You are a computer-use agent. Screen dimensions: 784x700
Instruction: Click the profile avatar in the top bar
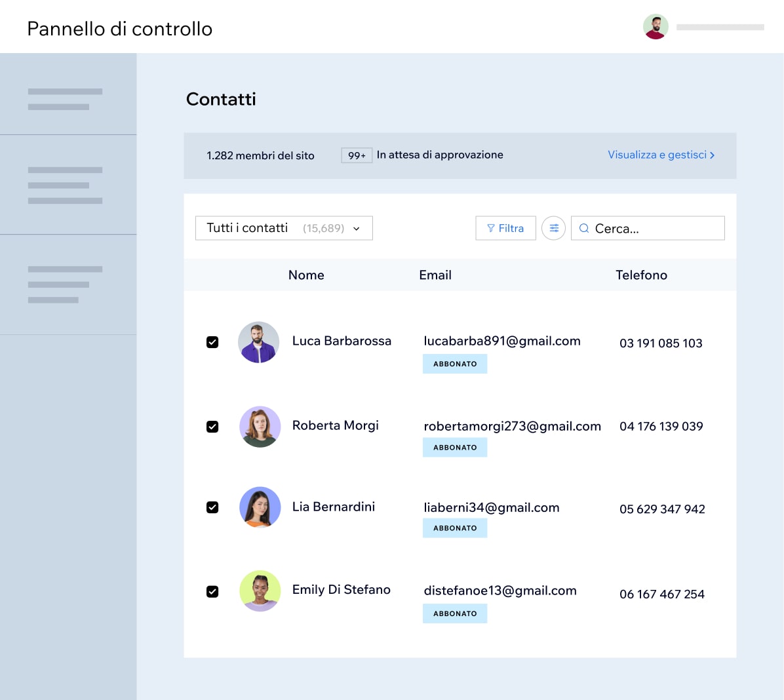point(655,26)
